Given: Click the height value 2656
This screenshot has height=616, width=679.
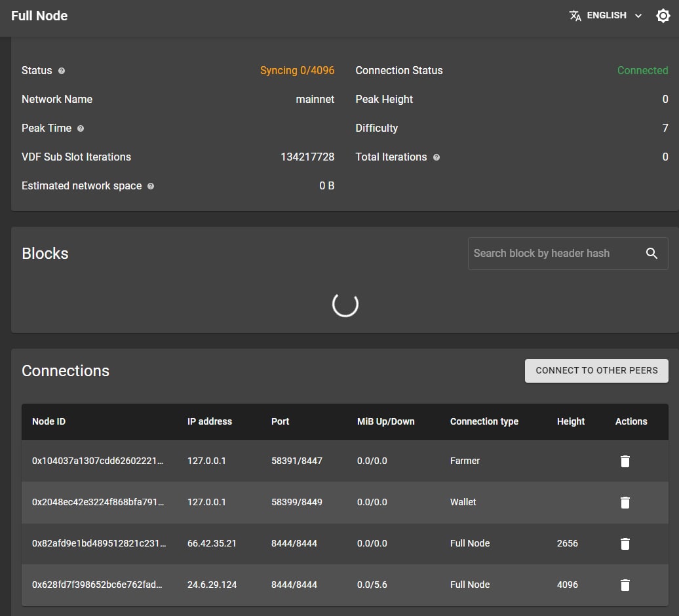Looking at the screenshot, I should tap(568, 543).
